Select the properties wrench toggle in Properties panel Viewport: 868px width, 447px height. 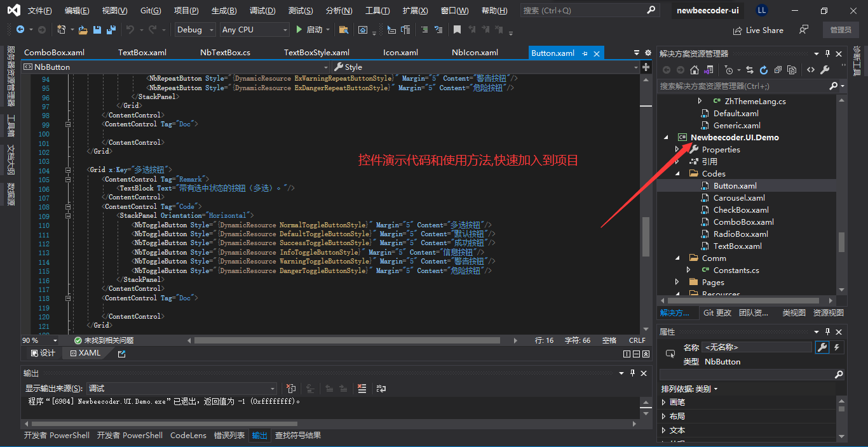(822, 347)
